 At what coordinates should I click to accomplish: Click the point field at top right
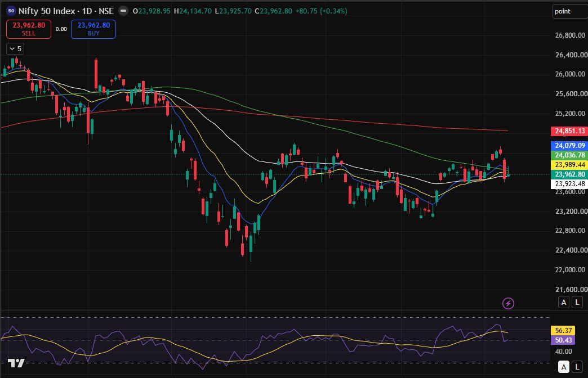click(x=570, y=11)
